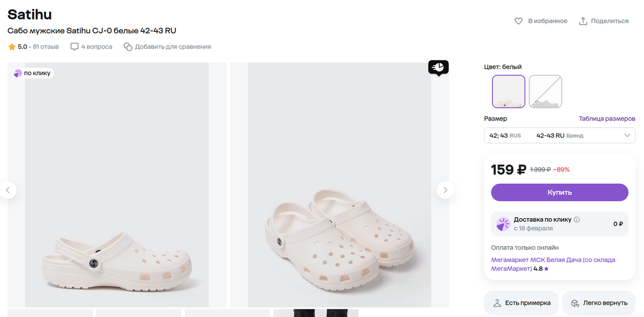Open the Таблица размеров size chart
Image resolution: width=644 pixels, height=317 pixels.
pyautogui.click(x=607, y=119)
